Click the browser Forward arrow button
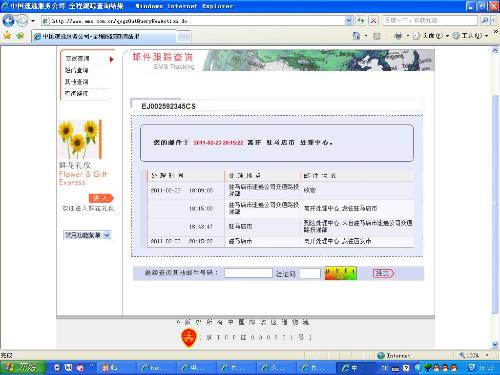The image size is (500, 375). point(22,21)
